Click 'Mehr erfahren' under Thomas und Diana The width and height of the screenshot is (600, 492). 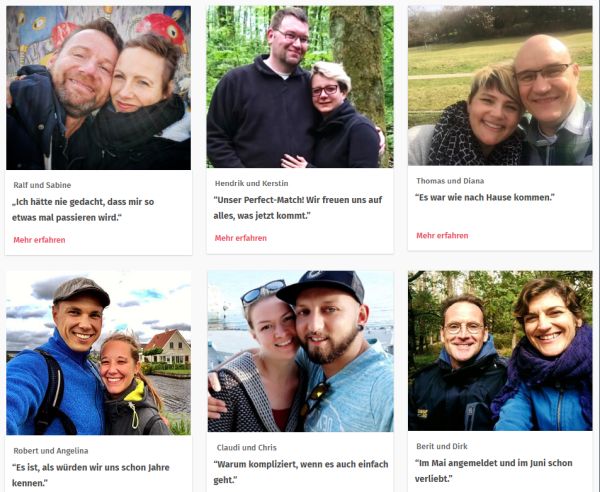click(x=442, y=235)
